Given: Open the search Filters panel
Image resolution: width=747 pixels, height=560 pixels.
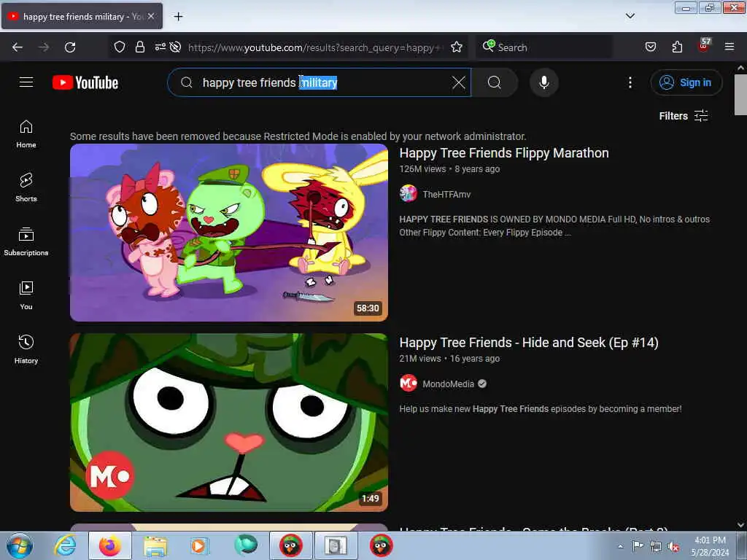Looking at the screenshot, I should point(684,116).
